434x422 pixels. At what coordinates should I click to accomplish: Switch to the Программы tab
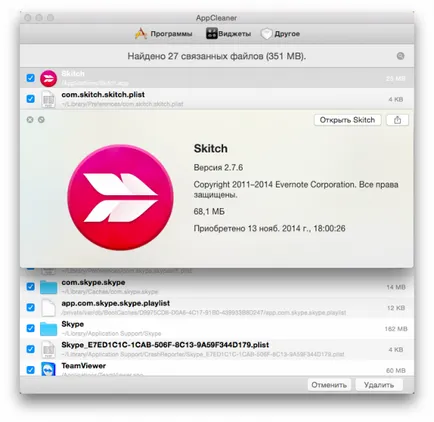click(164, 34)
